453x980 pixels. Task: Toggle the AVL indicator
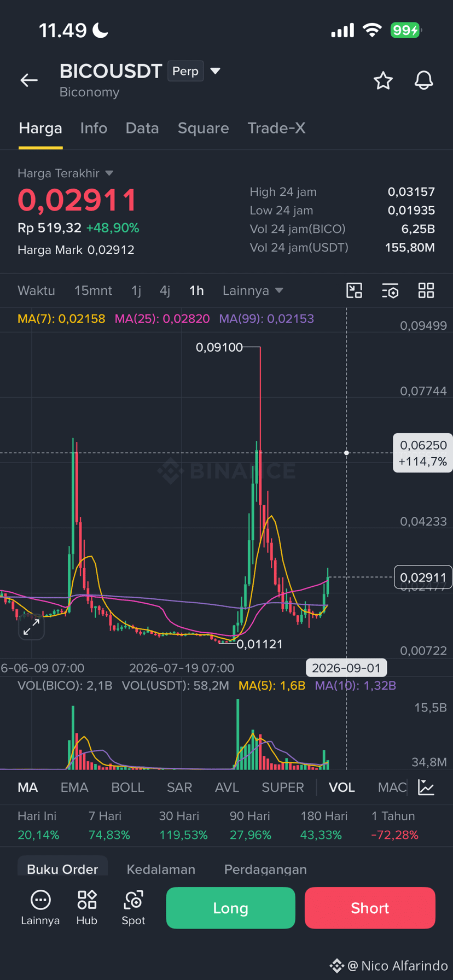(227, 787)
